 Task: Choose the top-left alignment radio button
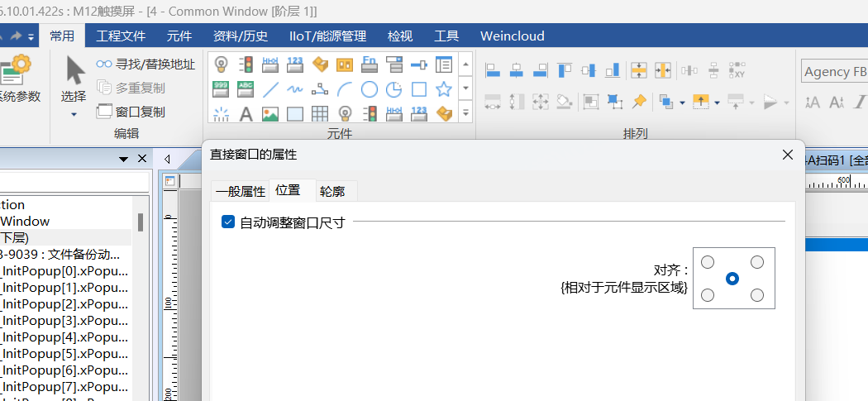click(x=708, y=262)
